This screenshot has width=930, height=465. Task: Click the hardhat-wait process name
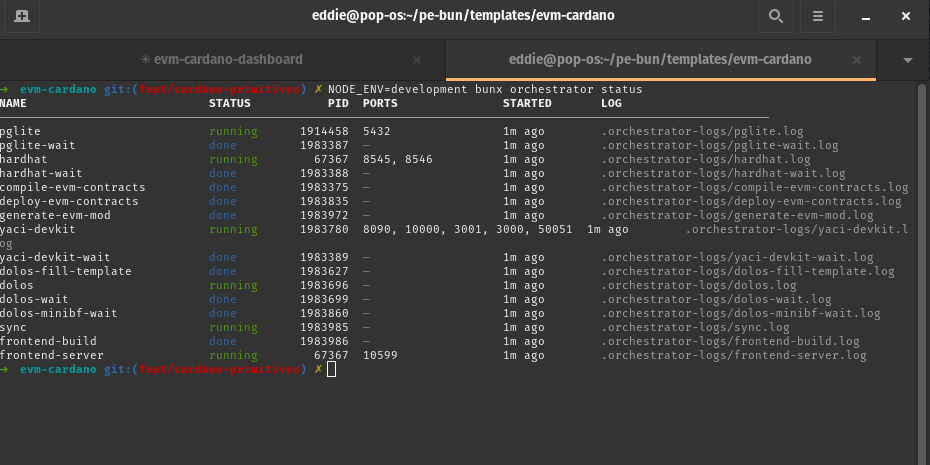pos(41,174)
